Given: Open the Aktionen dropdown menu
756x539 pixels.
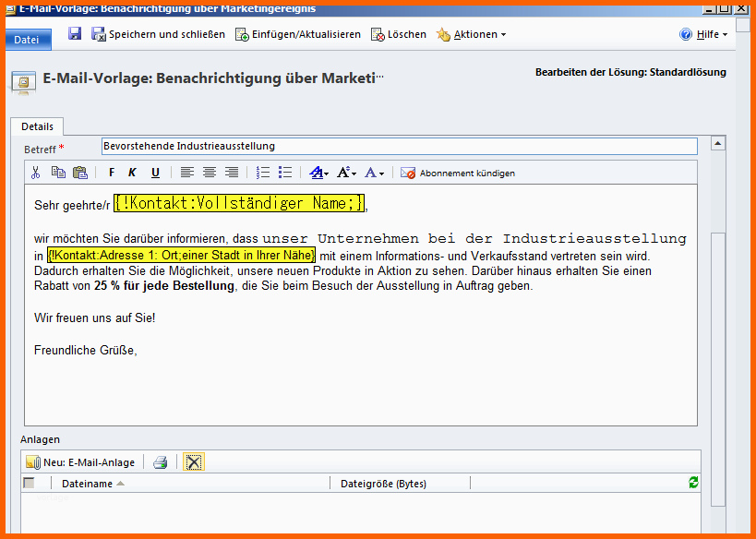Looking at the screenshot, I should click(x=471, y=34).
